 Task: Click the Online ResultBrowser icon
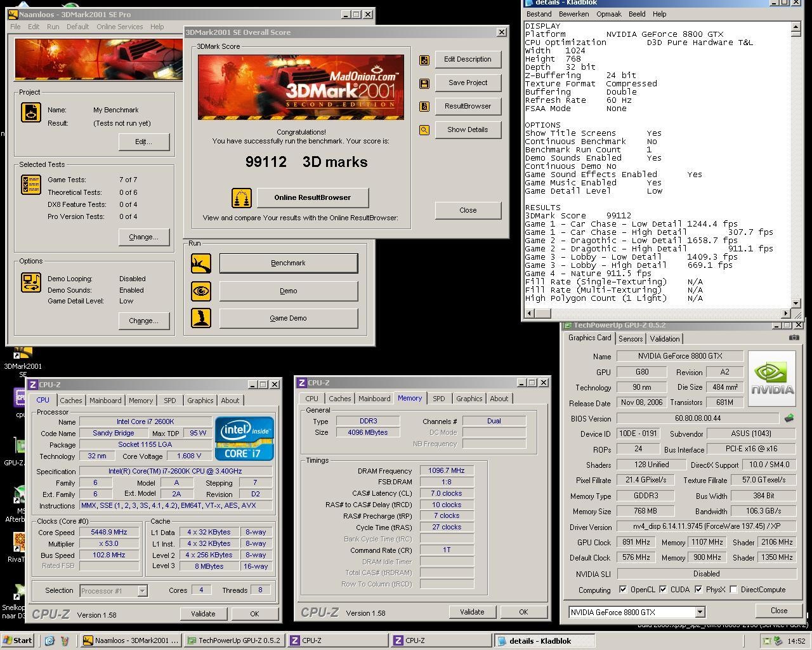click(x=242, y=198)
